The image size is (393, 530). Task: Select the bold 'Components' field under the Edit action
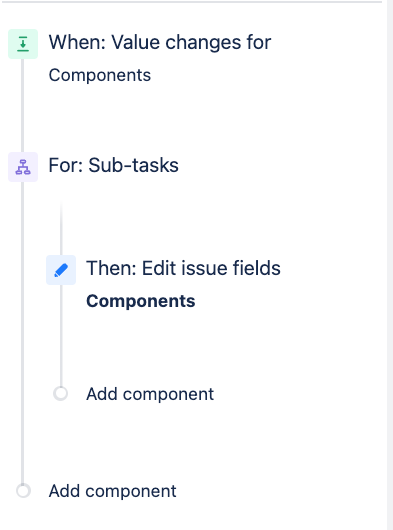pyautogui.click(x=141, y=301)
